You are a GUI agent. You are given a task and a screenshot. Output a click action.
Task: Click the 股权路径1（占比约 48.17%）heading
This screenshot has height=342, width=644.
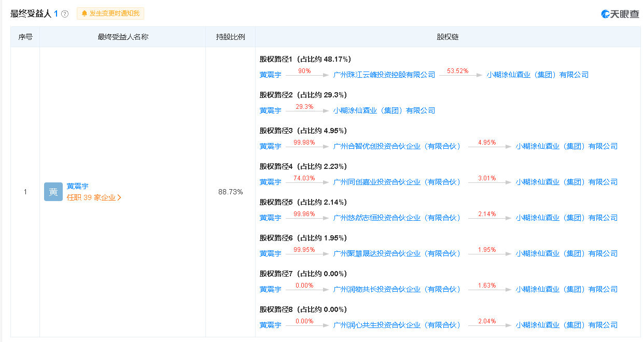(x=305, y=59)
